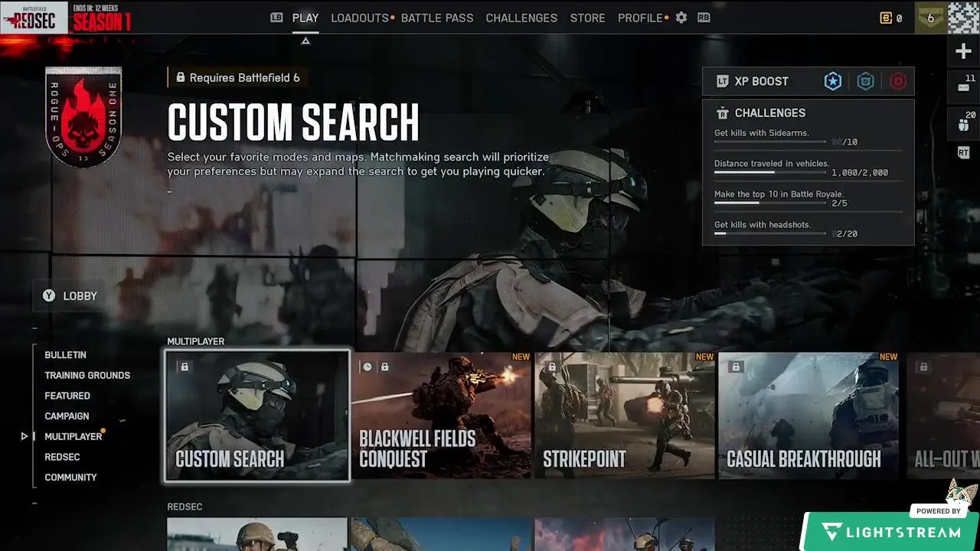The image size is (980, 551).
Task: Open the PROFILE tab
Action: 640,18
